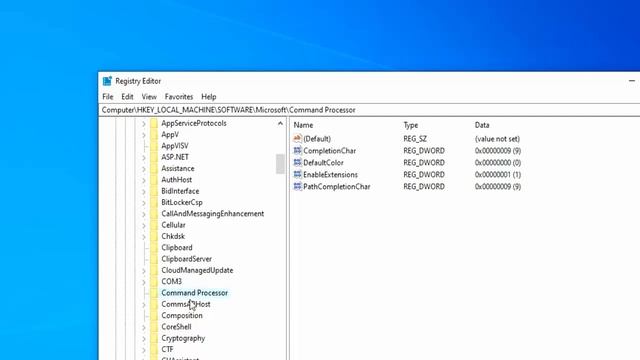Click the DefaultColor DWORD value icon
The image size is (640, 360).
[x=297, y=162]
